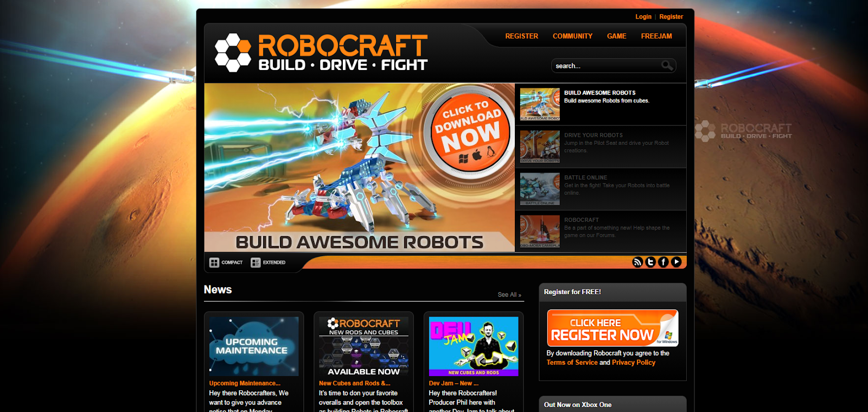This screenshot has height=412, width=868.
Task: Open the FREEJAM menu item
Action: pos(656,36)
